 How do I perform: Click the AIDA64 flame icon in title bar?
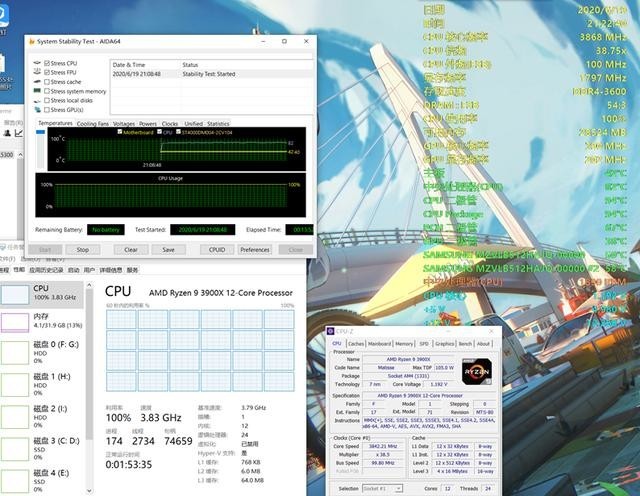pyautogui.click(x=32, y=42)
